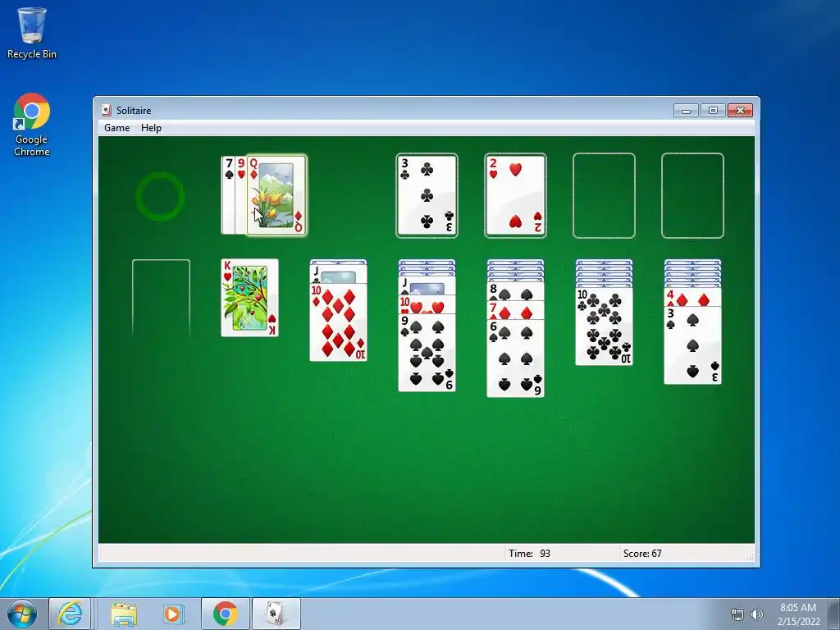Select the 6 of Spades tableau card
Viewport: 840px width, 630px height.
pyautogui.click(x=515, y=358)
